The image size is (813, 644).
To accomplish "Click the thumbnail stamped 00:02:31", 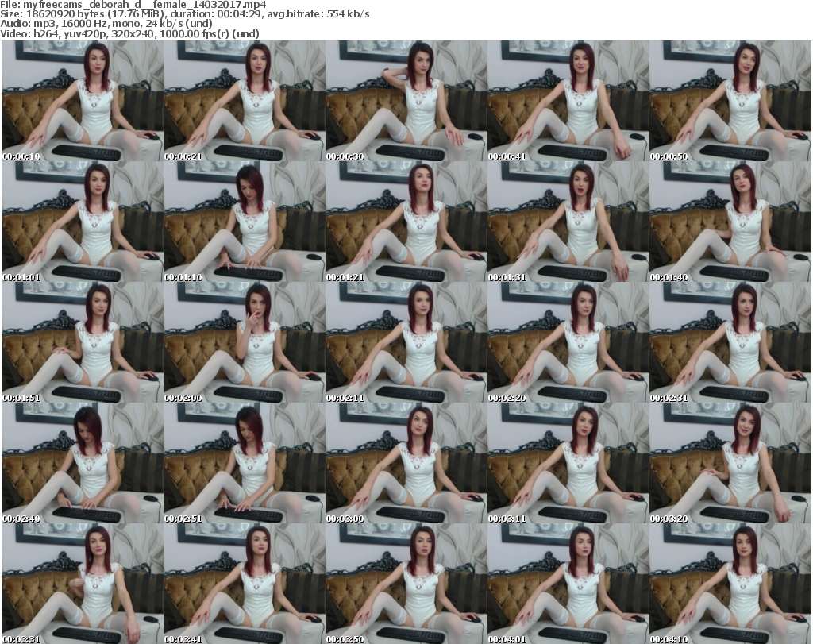I will [x=730, y=343].
